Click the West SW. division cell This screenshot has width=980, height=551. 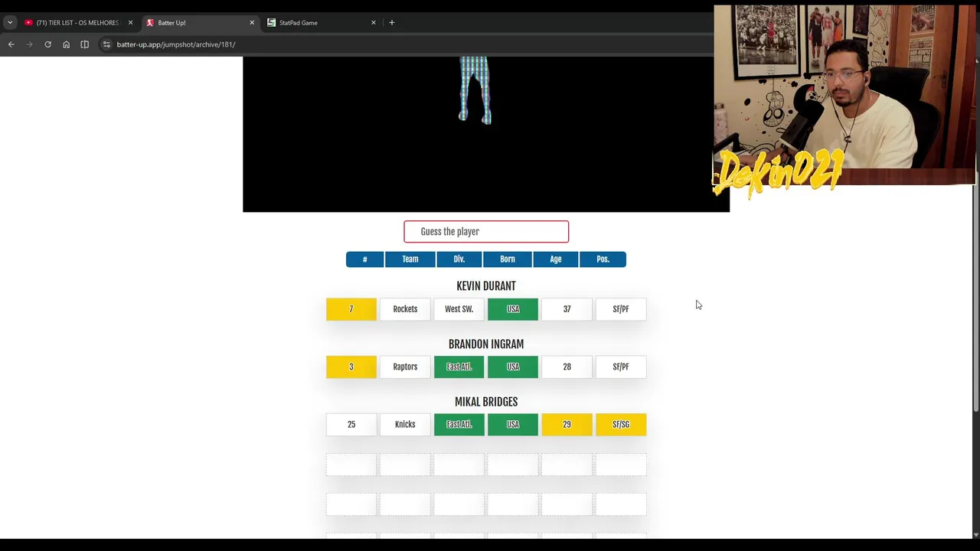click(459, 309)
